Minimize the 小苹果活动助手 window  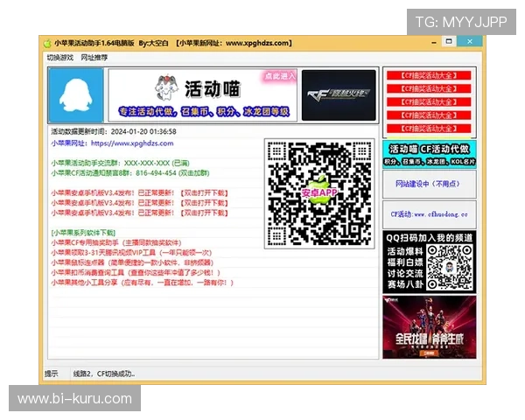point(434,43)
